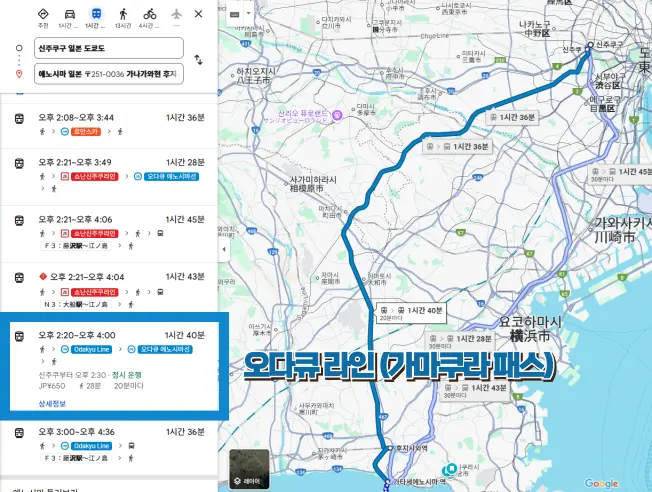Click the Google logo on map
This screenshot has width=652, height=492.
point(602,483)
